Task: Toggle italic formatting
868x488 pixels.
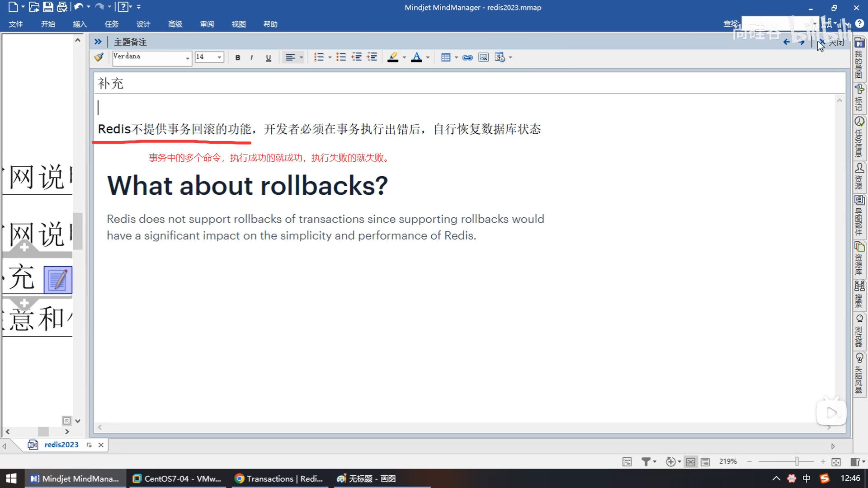Action: tap(251, 57)
